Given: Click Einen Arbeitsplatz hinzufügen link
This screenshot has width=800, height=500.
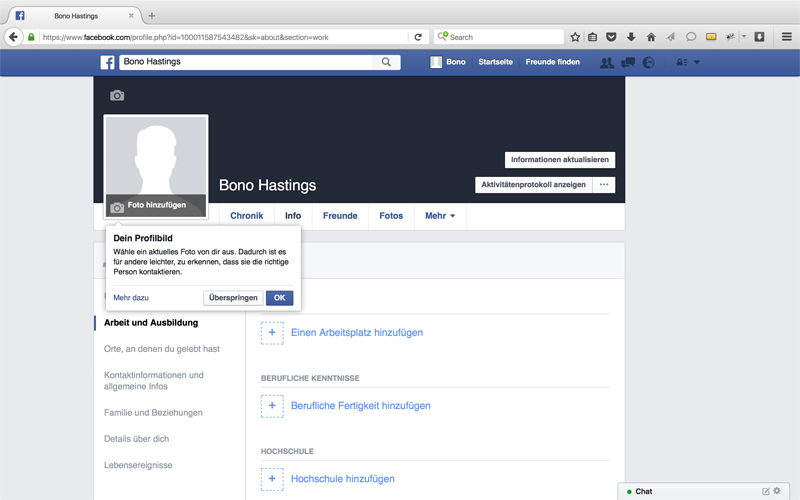Looking at the screenshot, I should (x=357, y=333).
